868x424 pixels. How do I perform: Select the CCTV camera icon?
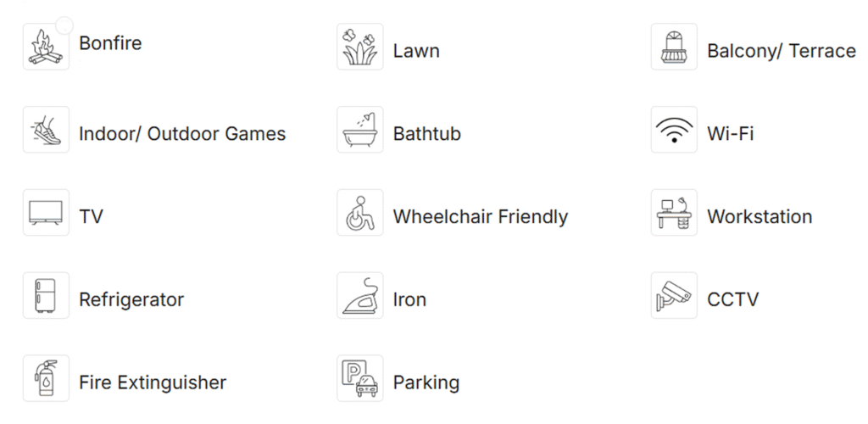pos(674,295)
